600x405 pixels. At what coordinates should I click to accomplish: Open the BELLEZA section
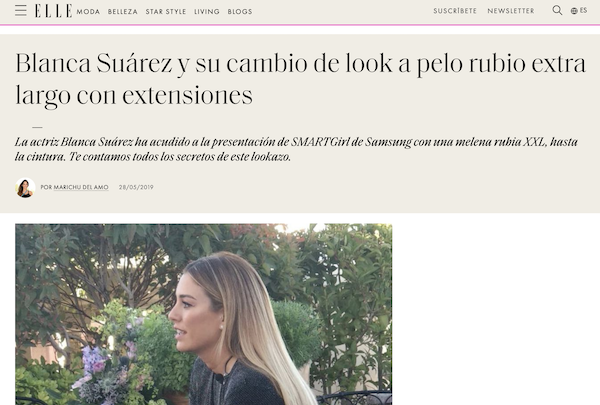point(122,11)
